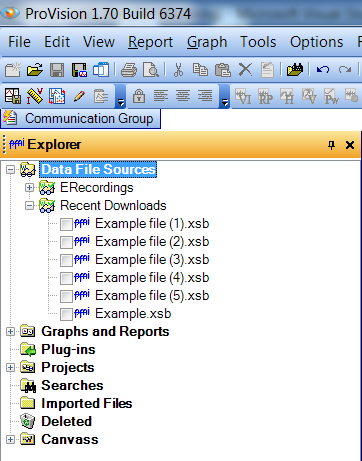Expand the ERecordings node
362x461 pixels.
tap(30, 188)
